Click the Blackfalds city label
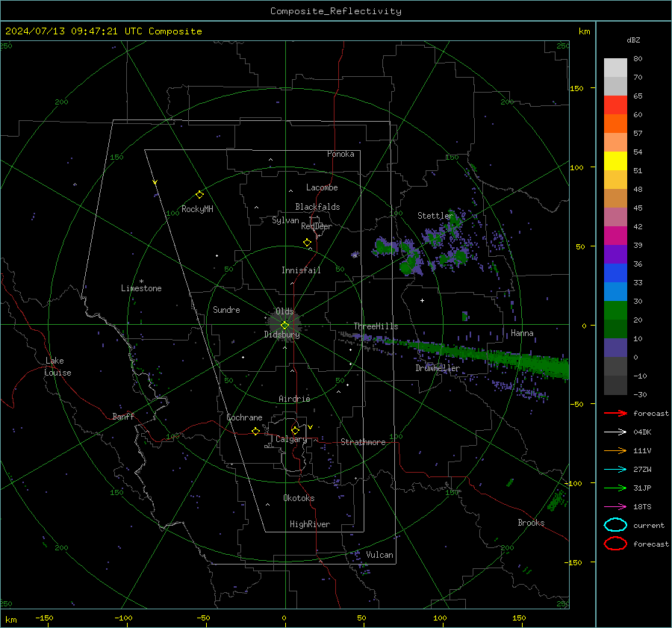The width and height of the screenshot is (672, 628). pos(317,207)
